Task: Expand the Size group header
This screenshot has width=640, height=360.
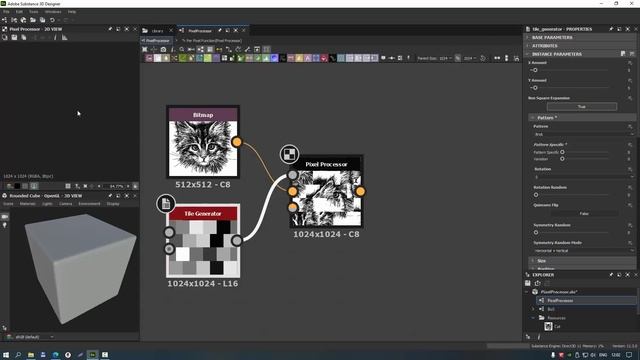Action: click(x=582, y=260)
